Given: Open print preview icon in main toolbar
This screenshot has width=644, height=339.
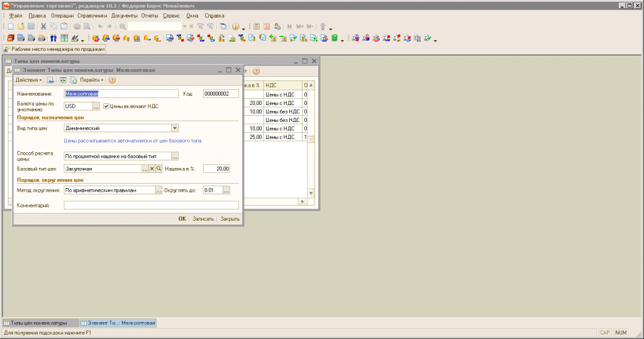Looking at the screenshot, I should pos(87,26).
